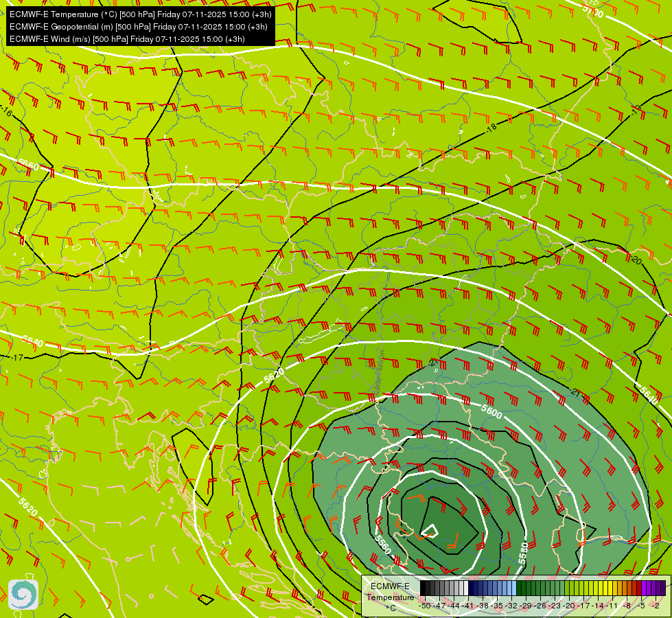The width and height of the screenshot is (672, 618).
Task: Click the legend's ECMWF-E Temperature °C title
Action: (x=390, y=597)
